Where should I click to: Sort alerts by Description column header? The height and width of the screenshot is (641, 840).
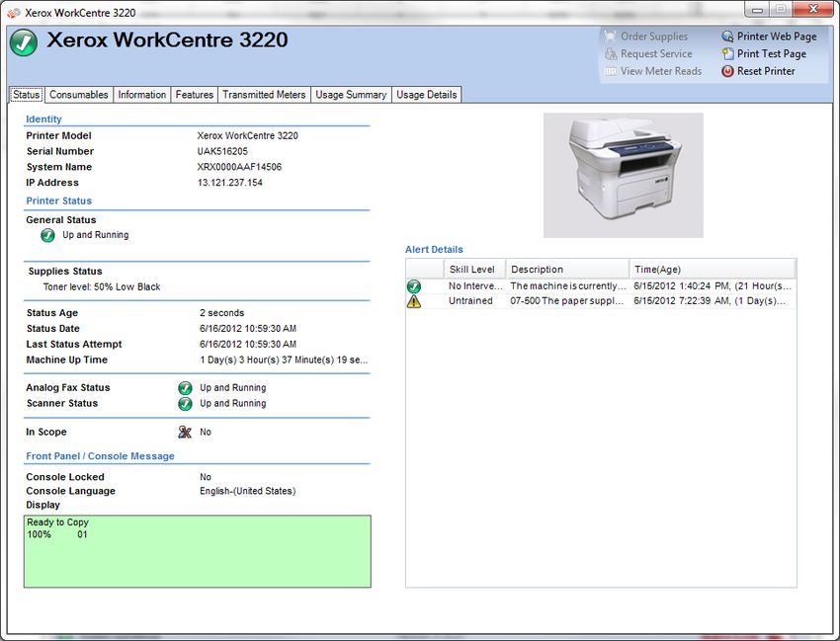click(567, 270)
